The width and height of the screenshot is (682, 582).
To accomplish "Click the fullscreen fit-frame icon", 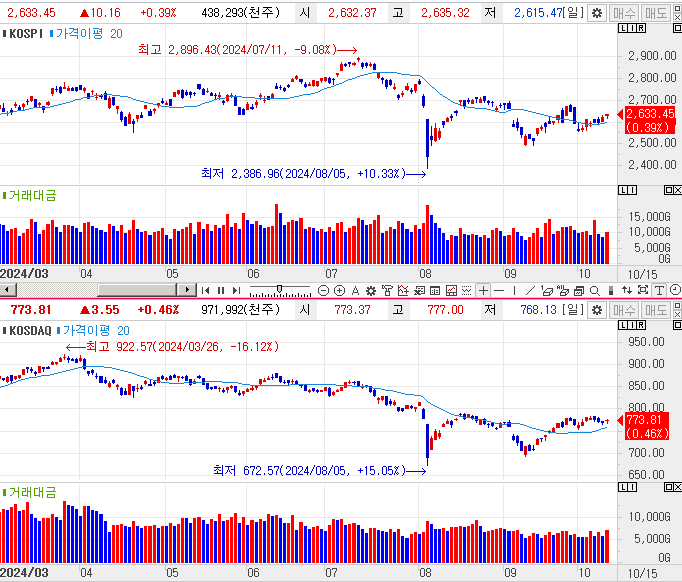I will 643,290.
